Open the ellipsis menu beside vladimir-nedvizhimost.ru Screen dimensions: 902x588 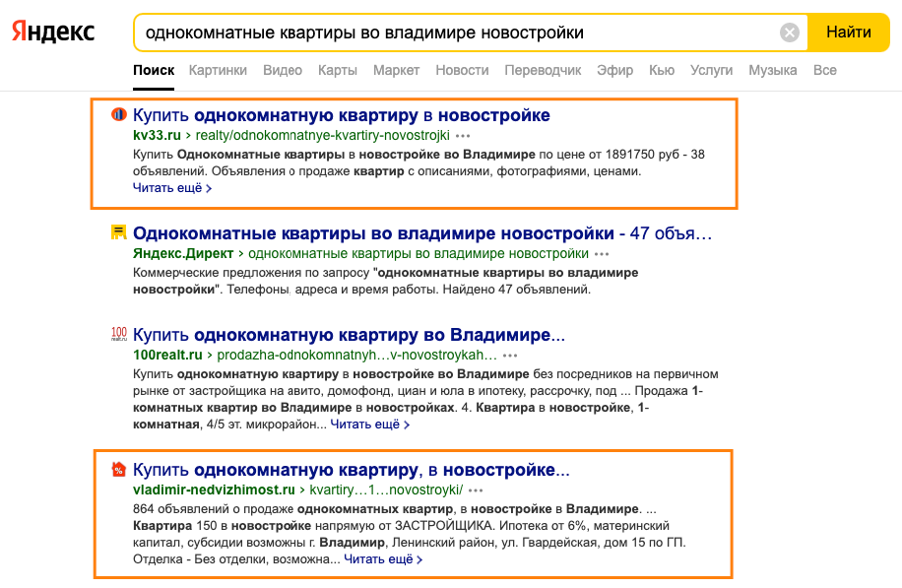[x=477, y=490]
